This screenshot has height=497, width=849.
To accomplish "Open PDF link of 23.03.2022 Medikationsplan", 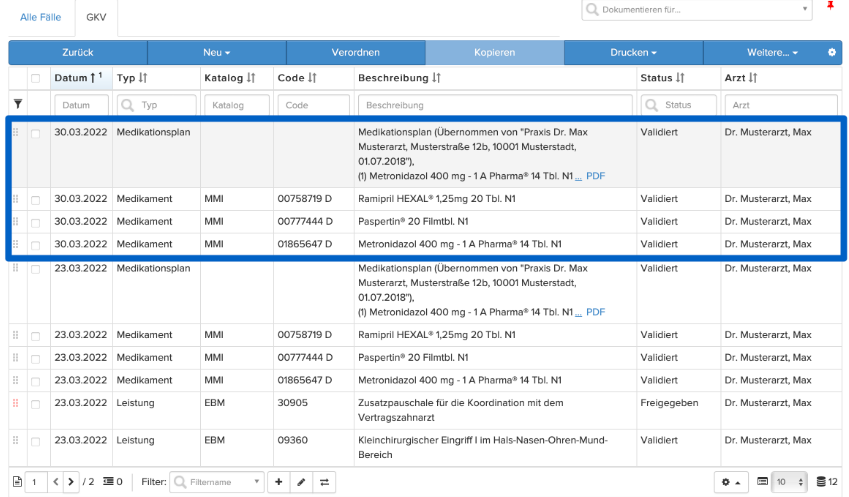I will [596, 312].
